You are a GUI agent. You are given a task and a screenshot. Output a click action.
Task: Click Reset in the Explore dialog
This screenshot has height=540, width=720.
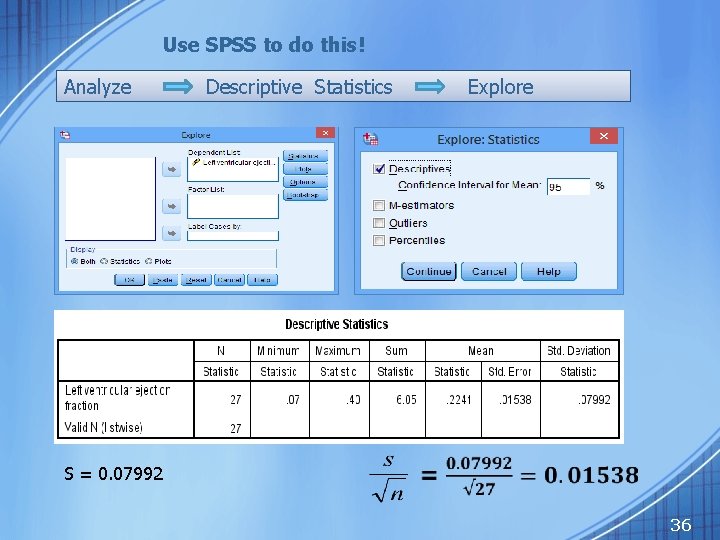(196, 280)
